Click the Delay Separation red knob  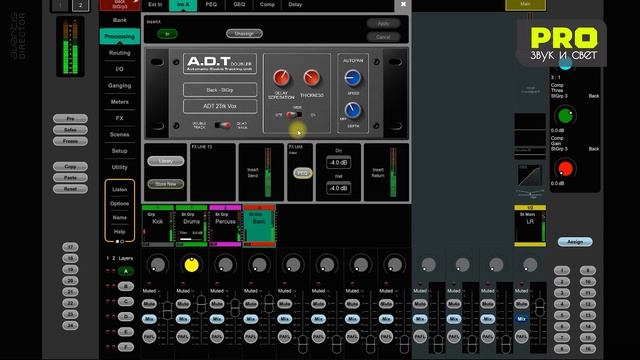pos(281,78)
